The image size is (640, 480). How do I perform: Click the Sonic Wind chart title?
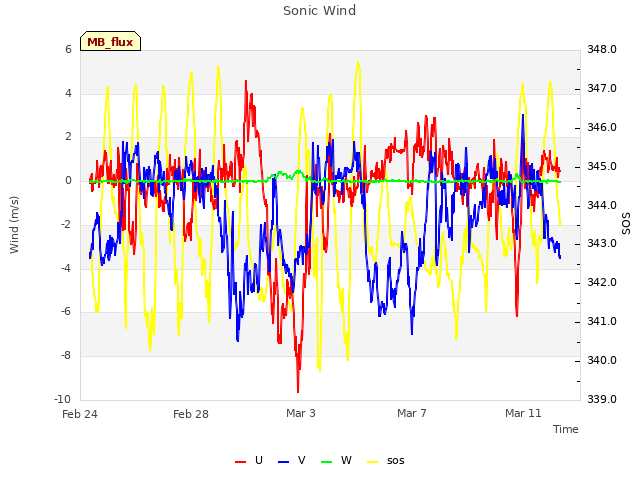tap(320, 11)
